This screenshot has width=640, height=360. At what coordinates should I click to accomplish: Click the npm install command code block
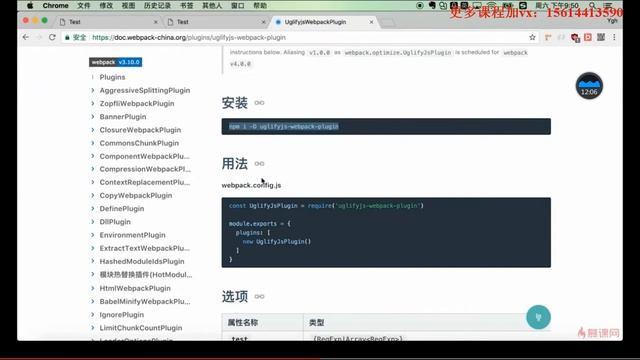click(x=386, y=127)
